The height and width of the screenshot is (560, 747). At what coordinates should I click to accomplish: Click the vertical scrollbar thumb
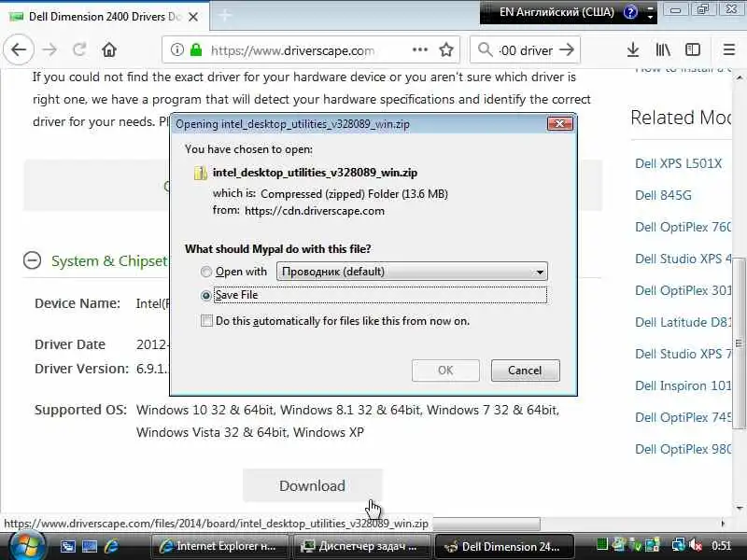coord(739,343)
